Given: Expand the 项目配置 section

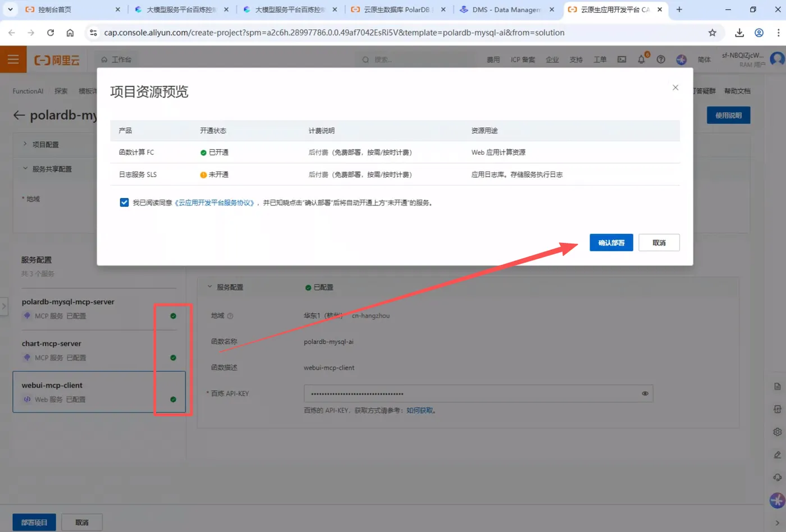Looking at the screenshot, I should pyautogui.click(x=45, y=144).
